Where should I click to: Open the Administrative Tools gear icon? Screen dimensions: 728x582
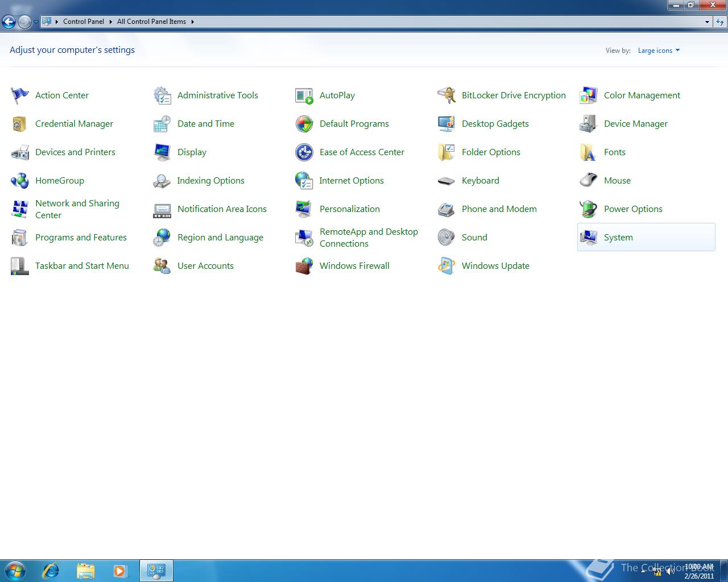tap(162, 95)
